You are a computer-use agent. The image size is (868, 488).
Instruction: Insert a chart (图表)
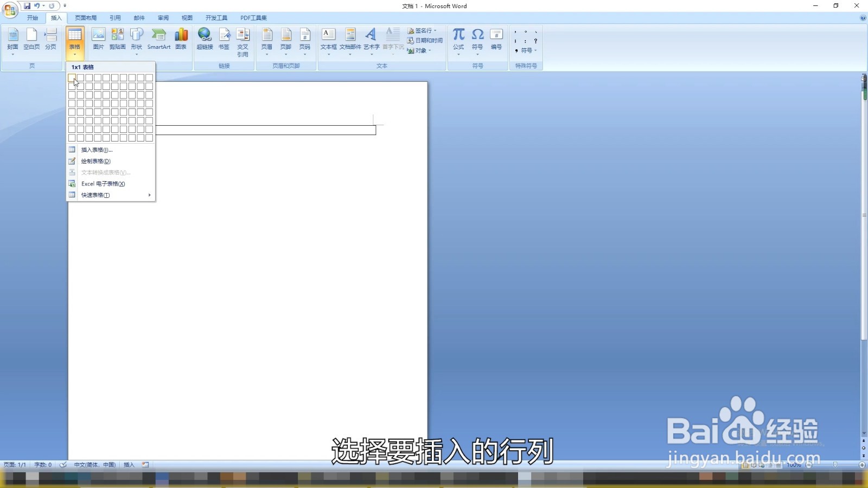click(x=181, y=40)
